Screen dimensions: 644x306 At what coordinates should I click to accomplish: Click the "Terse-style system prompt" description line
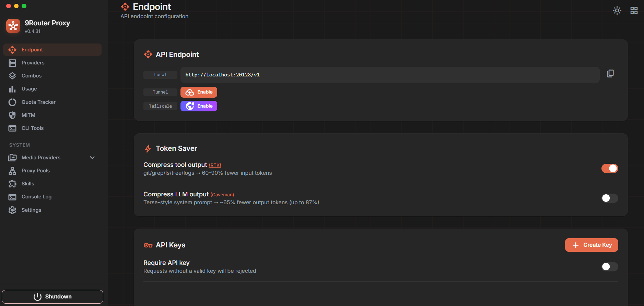(x=231, y=203)
